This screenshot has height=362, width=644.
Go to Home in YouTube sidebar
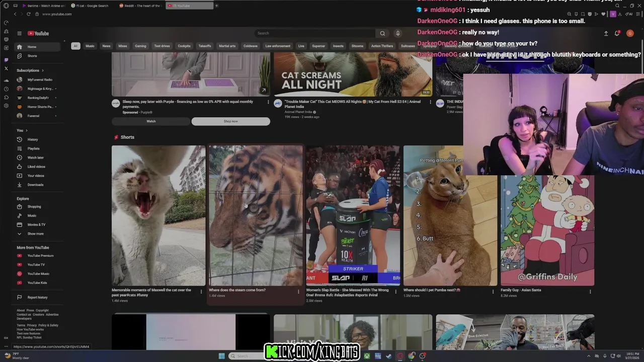tap(38, 47)
